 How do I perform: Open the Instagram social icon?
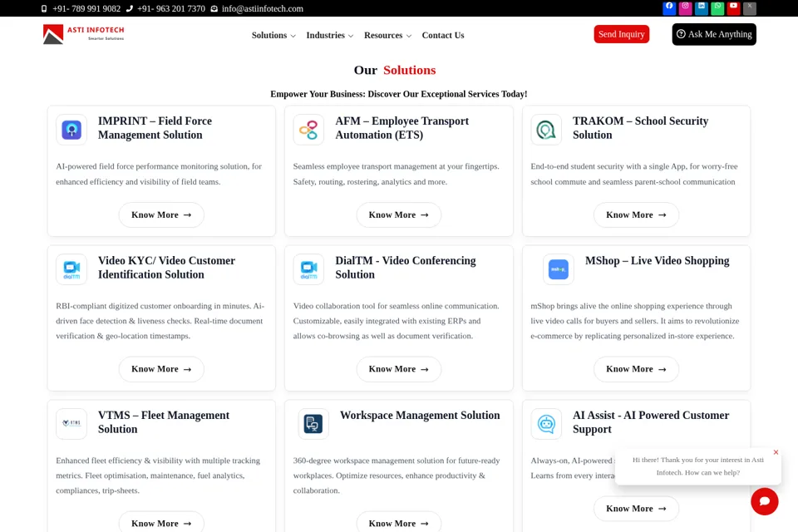click(x=685, y=7)
